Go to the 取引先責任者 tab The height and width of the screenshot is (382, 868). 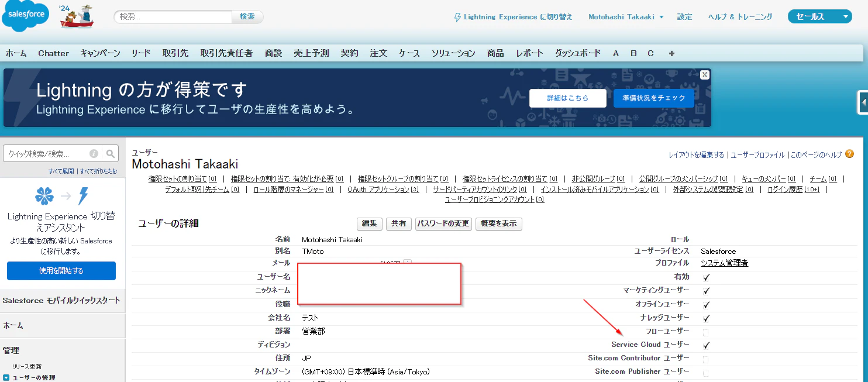tap(226, 53)
